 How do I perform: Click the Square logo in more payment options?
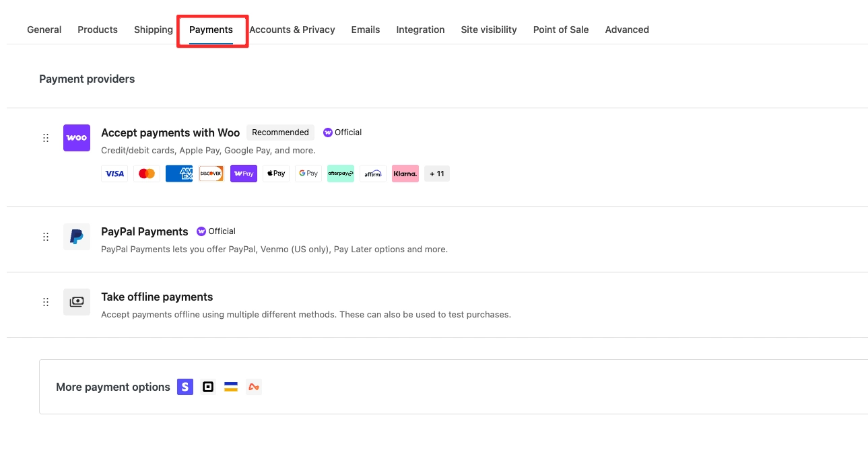(207, 386)
